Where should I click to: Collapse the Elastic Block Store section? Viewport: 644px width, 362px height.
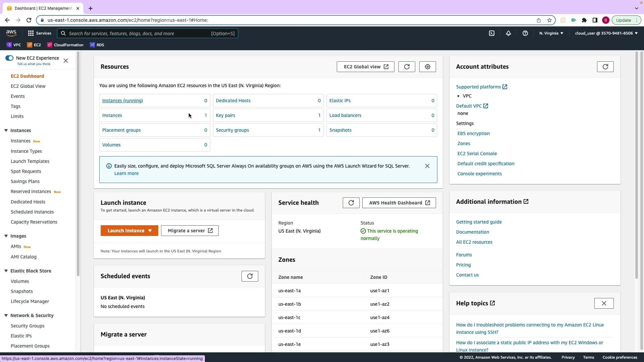(x=6, y=271)
